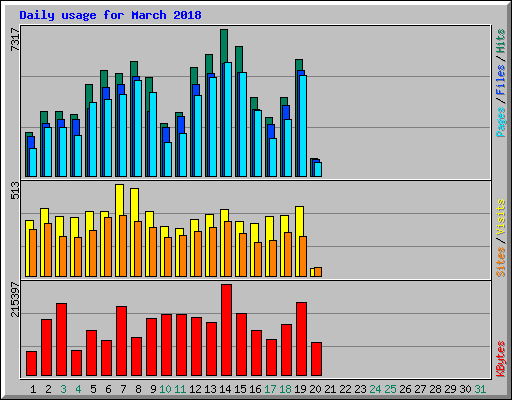Click the cyan Pages bar for day 20
512x400 pixels.
[x=318, y=169]
